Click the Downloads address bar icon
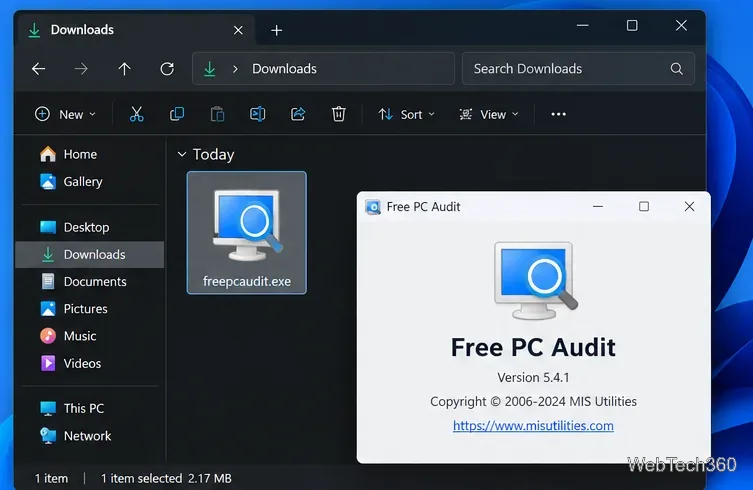This screenshot has height=490, width=753. pyautogui.click(x=209, y=69)
